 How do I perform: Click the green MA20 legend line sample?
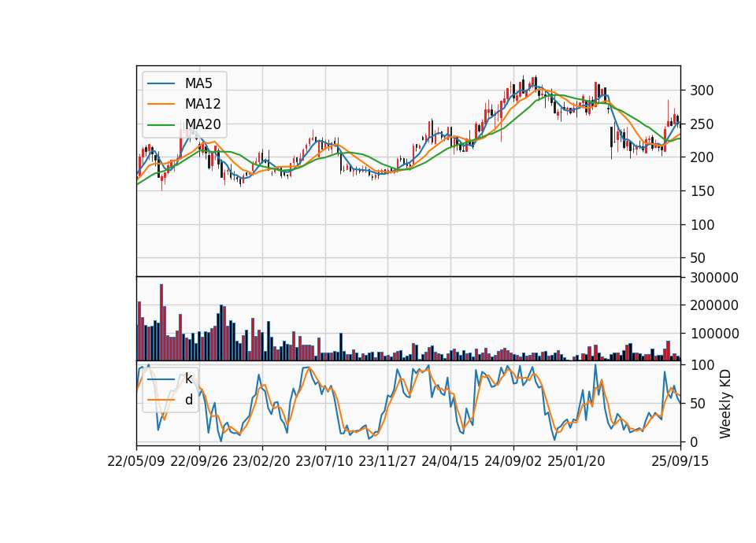[161, 124]
